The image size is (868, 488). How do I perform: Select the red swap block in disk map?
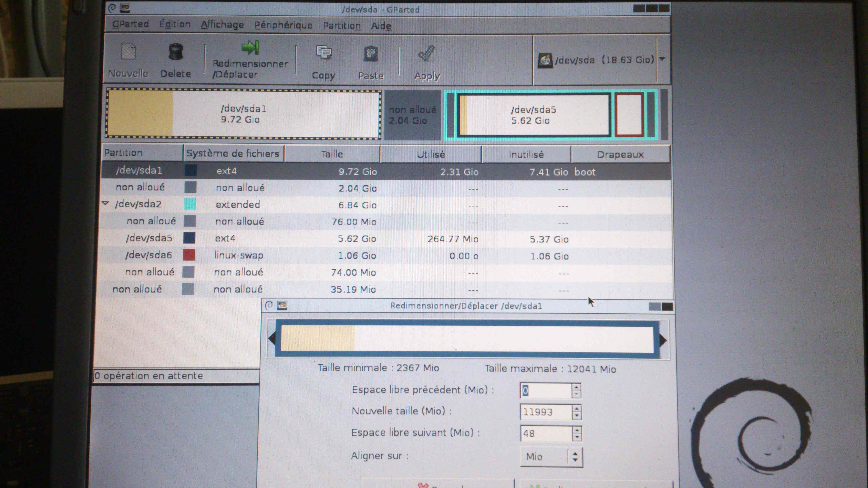629,115
